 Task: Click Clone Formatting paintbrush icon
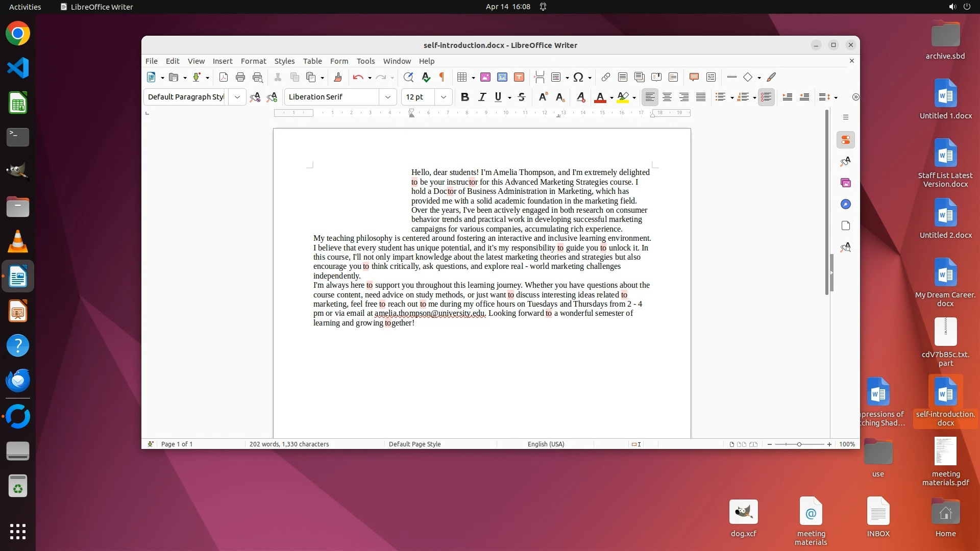click(337, 77)
